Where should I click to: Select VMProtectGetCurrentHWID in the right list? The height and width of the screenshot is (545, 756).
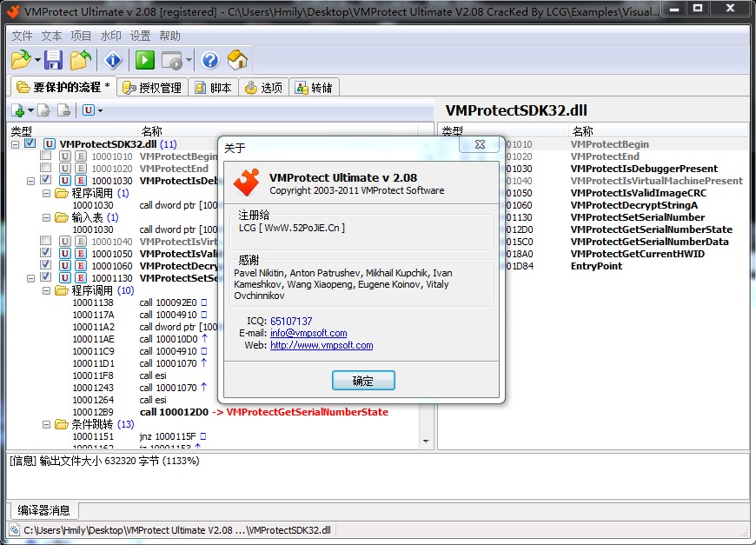tap(638, 254)
